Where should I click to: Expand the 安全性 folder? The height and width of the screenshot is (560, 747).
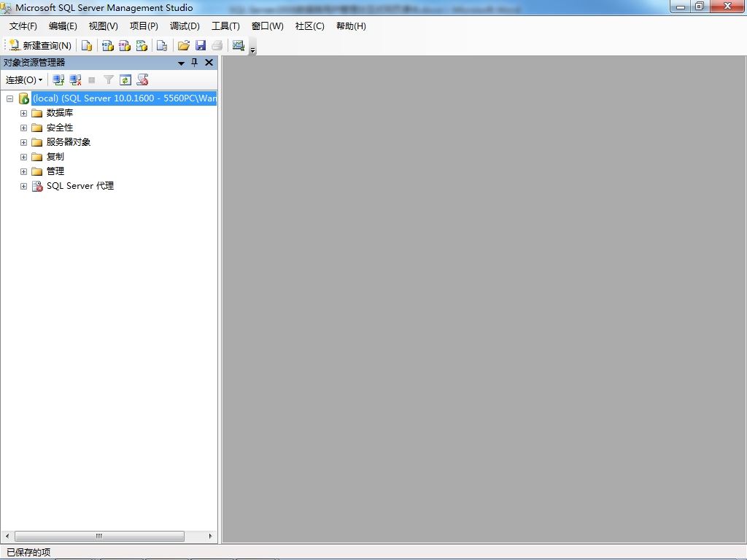(x=23, y=128)
